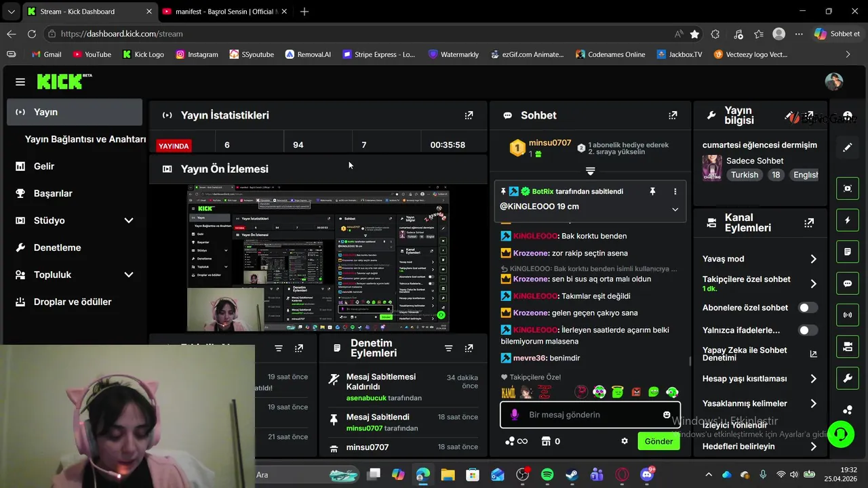This screenshot has width=868, height=488.
Task: Click the 18 age tag
Action: (776, 174)
